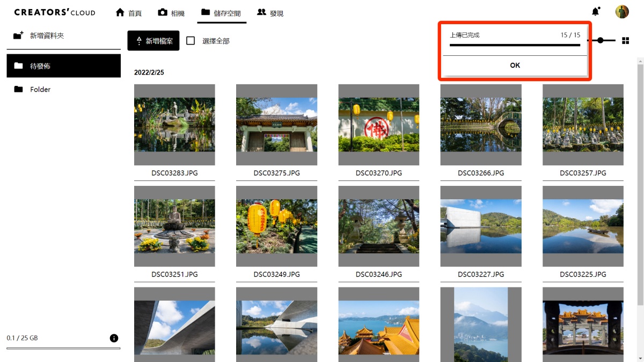Adjust the thumbnail size slider
This screenshot has width=644, height=362.
tap(601, 40)
